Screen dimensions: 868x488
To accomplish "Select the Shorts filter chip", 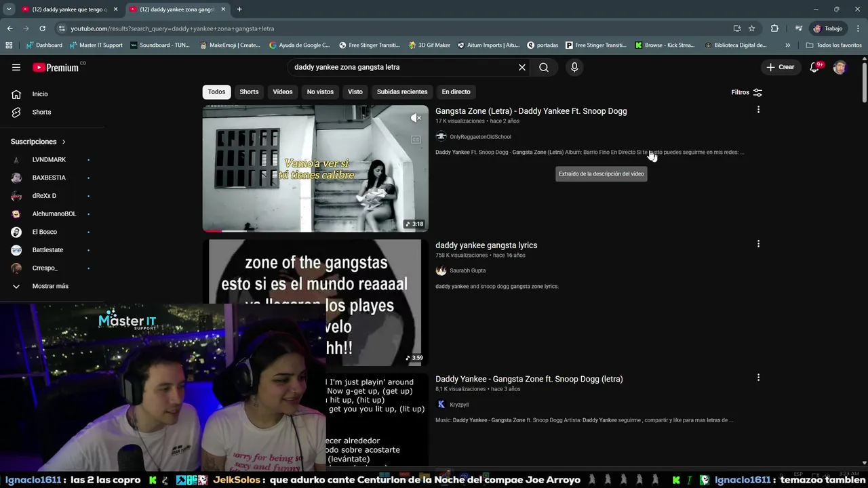I will pos(249,91).
